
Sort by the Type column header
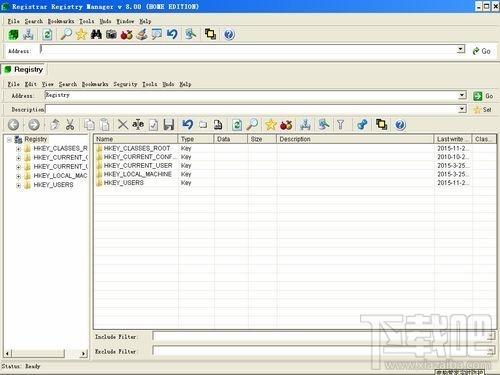196,139
